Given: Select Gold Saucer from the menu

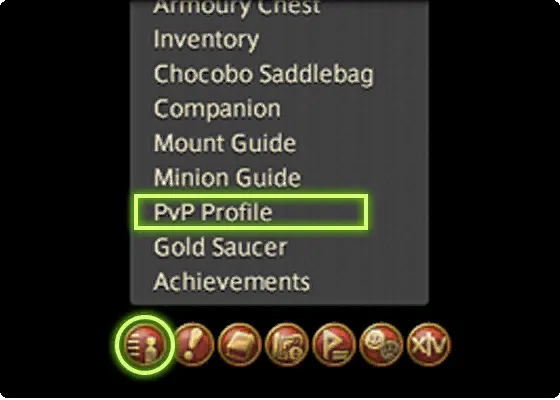Looking at the screenshot, I should [220, 247].
